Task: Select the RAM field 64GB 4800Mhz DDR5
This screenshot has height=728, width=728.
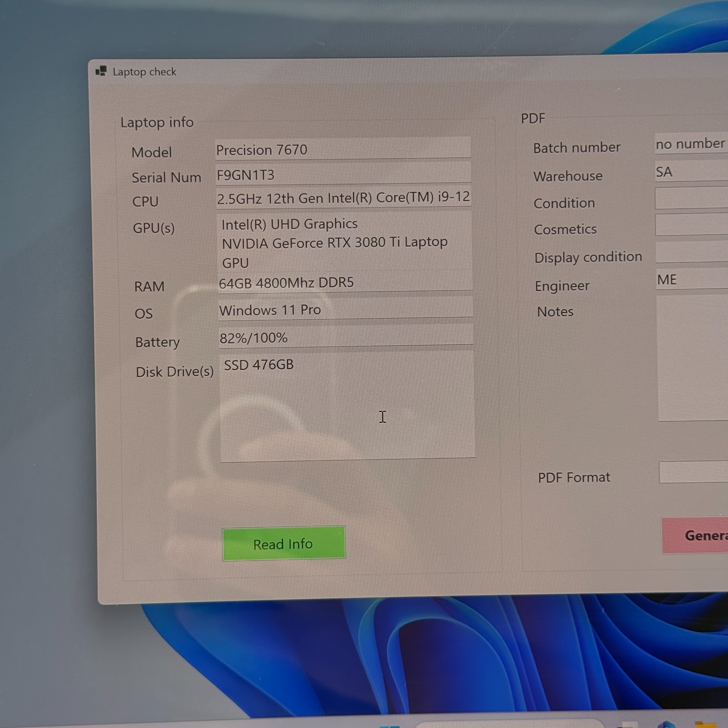Action: pos(345,282)
